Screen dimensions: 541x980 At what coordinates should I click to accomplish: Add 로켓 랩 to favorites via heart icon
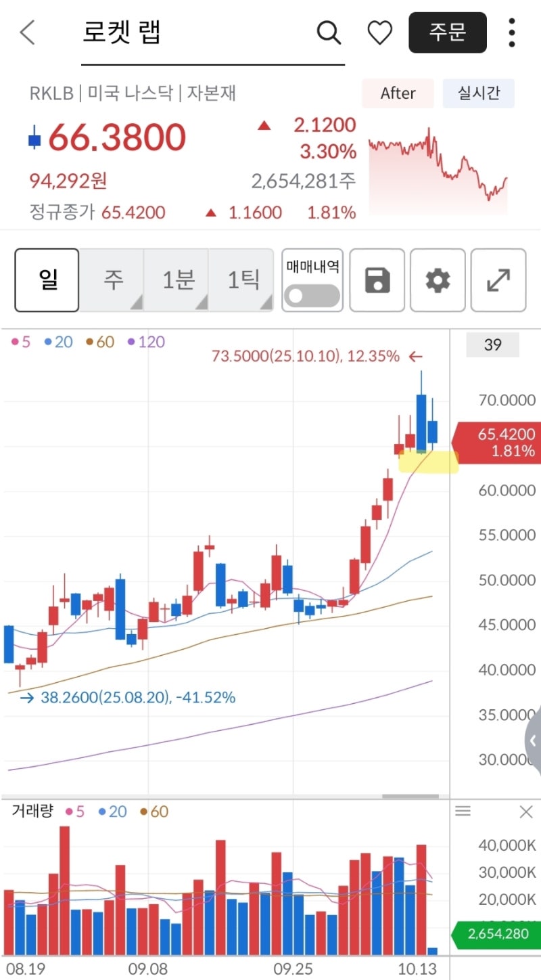click(379, 32)
